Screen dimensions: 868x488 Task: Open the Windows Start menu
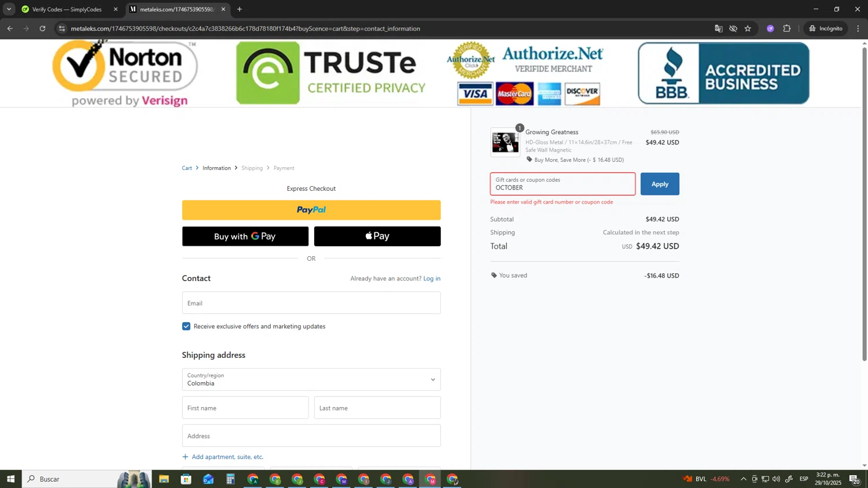(10, 479)
